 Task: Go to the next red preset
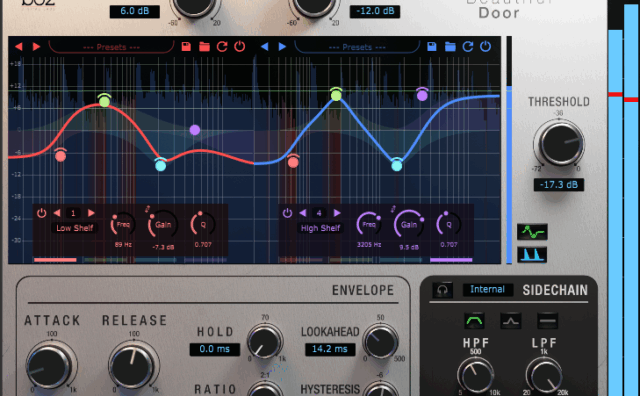(x=36, y=47)
